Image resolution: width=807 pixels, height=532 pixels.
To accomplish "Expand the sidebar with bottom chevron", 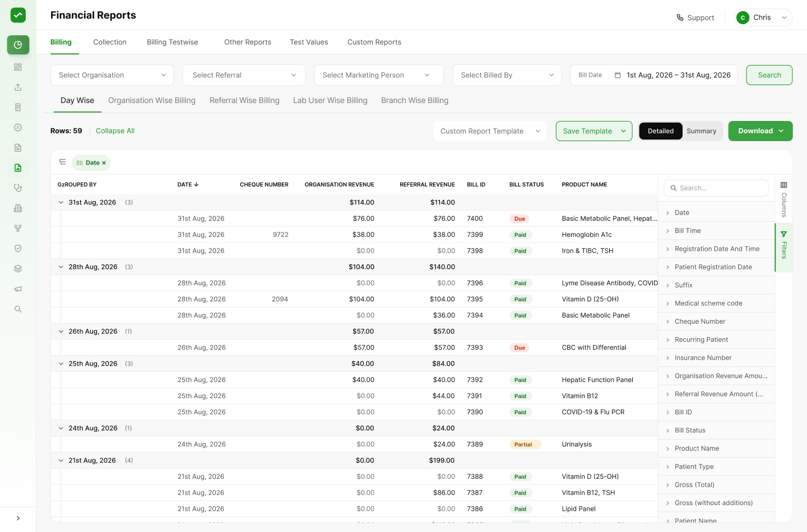I will (x=18, y=519).
